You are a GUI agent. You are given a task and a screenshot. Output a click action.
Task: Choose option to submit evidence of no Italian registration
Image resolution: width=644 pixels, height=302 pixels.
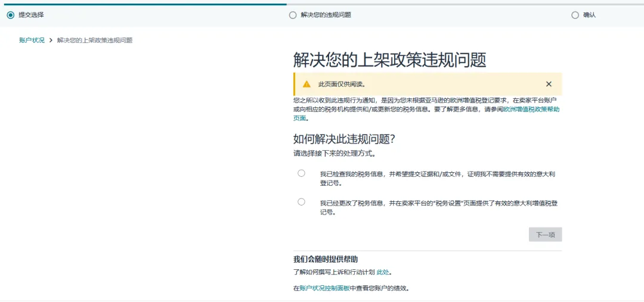tap(302, 173)
